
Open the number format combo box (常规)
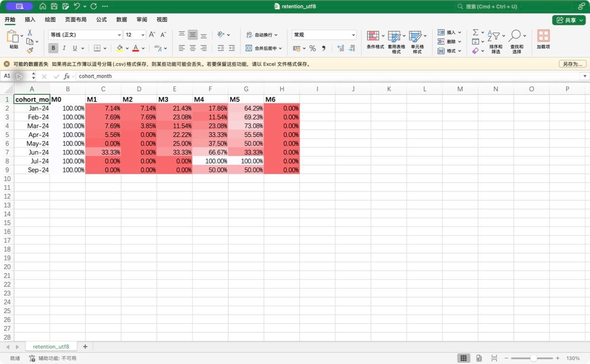[x=324, y=35]
